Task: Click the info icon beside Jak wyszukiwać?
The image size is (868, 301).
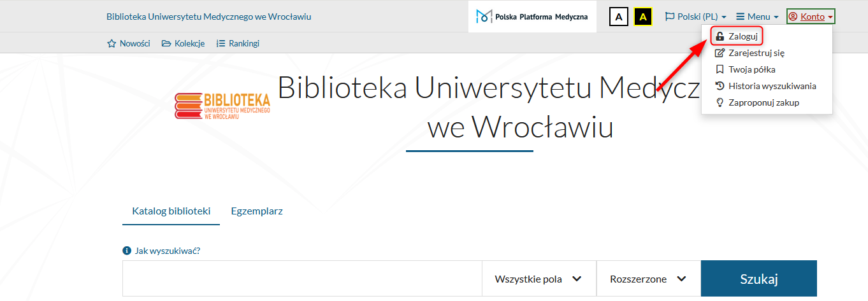Action: (x=126, y=251)
